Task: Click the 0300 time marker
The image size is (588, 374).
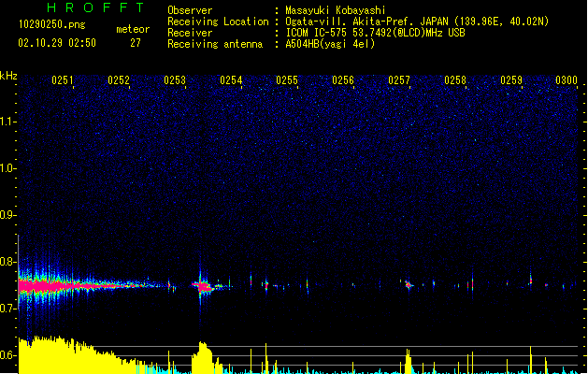Action: click(566, 80)
